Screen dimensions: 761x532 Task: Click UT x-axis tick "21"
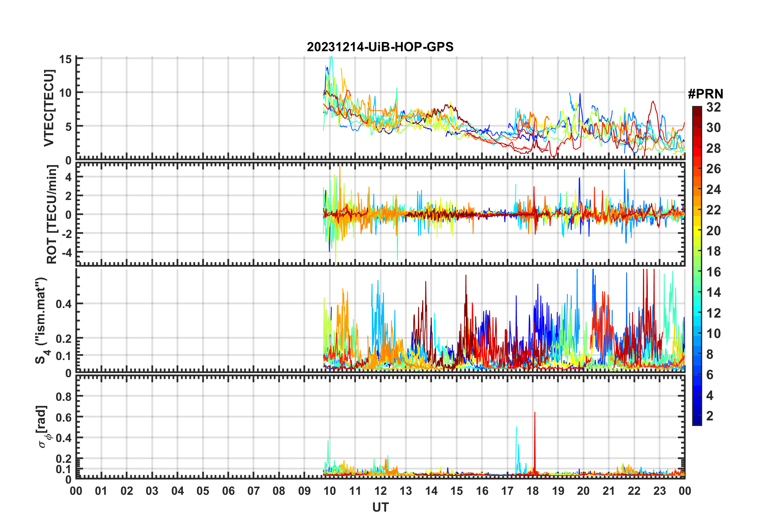(x=609, y=491)
